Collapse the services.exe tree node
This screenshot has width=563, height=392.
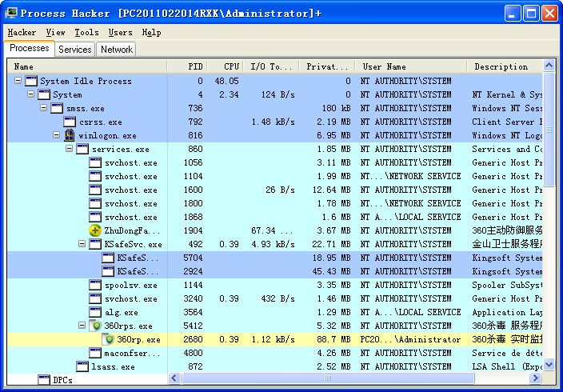(69, 149)
